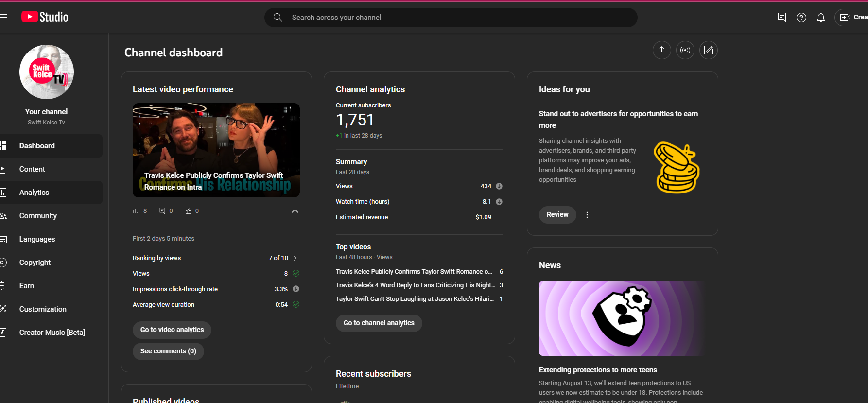The image size is (868, 403).
Task: Open top video 'Taylor Swift Can't Stop Laughing' row
Action: click(x=419, y=299)
